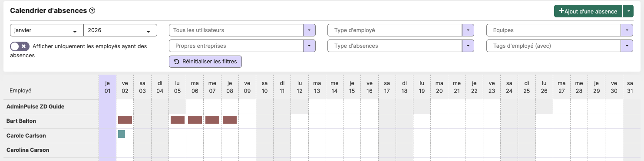Open the month dropdown showing janvier
Viewport: 644px width, 161px height.
(x=46, y=30)
